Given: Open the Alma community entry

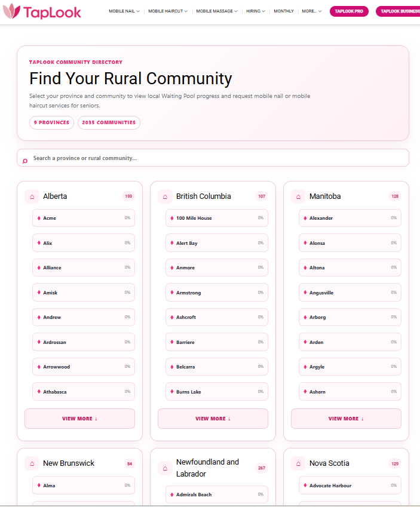Looking at the screenshot, I should 84,486.
